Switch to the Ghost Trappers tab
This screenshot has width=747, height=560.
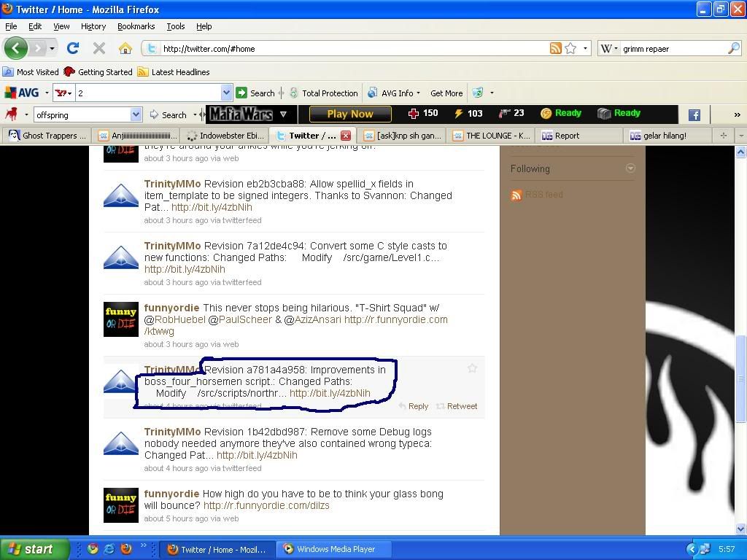coord(46,136)
